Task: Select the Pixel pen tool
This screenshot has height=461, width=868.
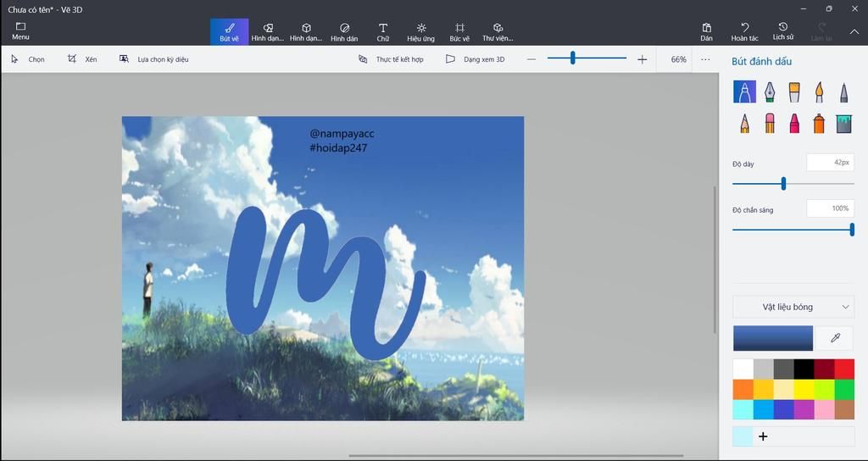Action: tap(843, 92)
